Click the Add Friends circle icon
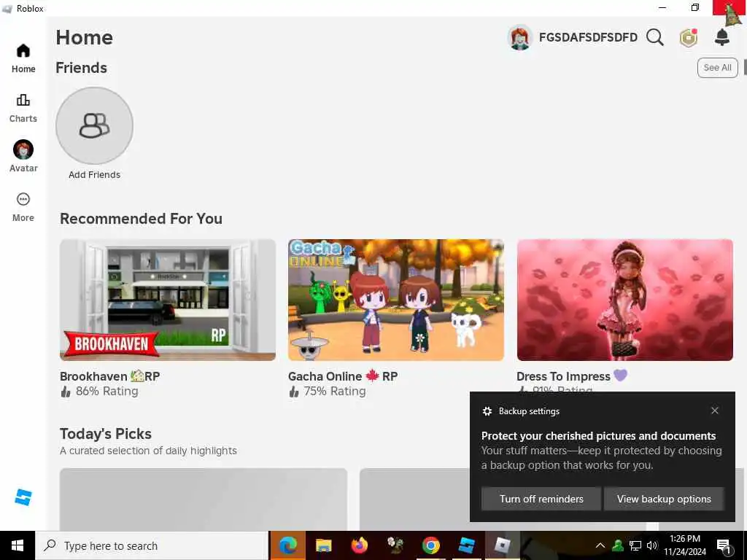The height and width of the screenshot is (560, 747). click(x=94, y=125)
